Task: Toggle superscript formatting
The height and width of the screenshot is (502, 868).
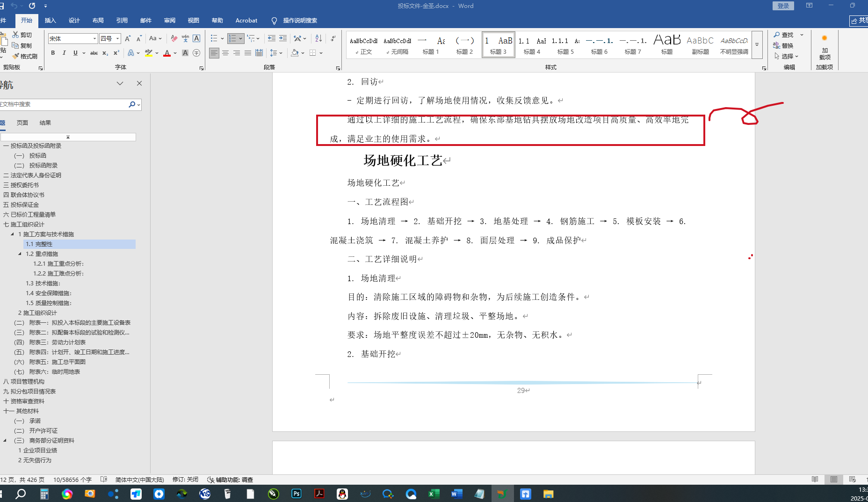Action: coord(116,53)
